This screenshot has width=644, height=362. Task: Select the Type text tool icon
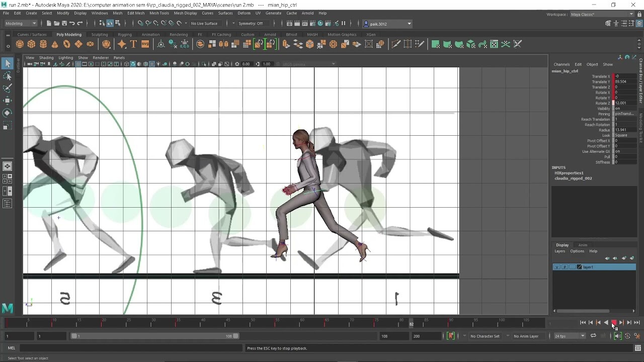tap(133, 44)
